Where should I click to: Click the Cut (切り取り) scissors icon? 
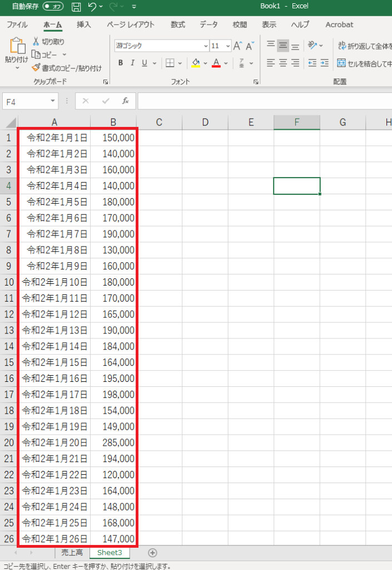pyautogui.click(x=37, y=42)
